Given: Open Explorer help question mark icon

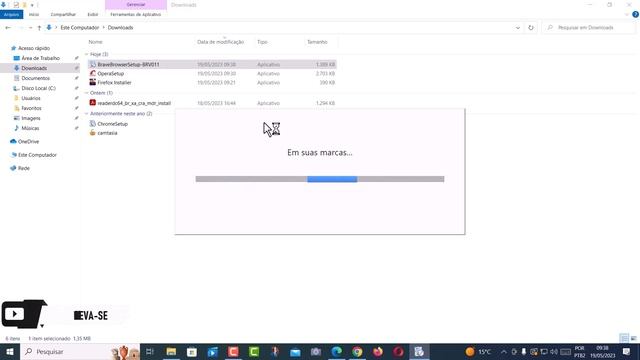Looking at the screenshot, I should pyautogui.click(x=635, y=14).
